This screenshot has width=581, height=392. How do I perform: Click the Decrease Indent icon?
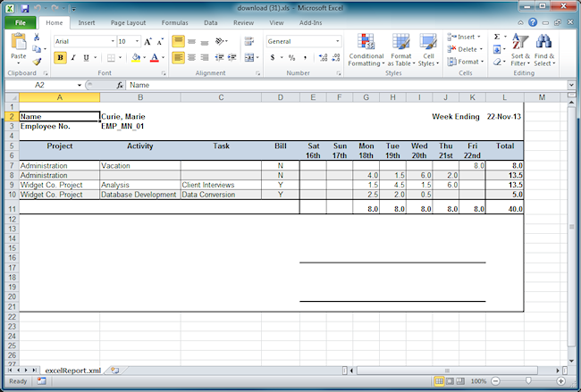tap(219, 57)
